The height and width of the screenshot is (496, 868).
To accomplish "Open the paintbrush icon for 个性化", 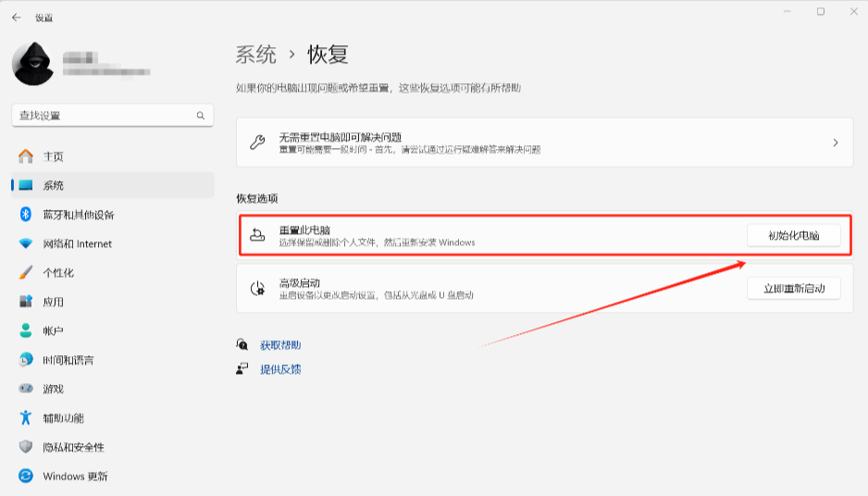I will [26, 272].
